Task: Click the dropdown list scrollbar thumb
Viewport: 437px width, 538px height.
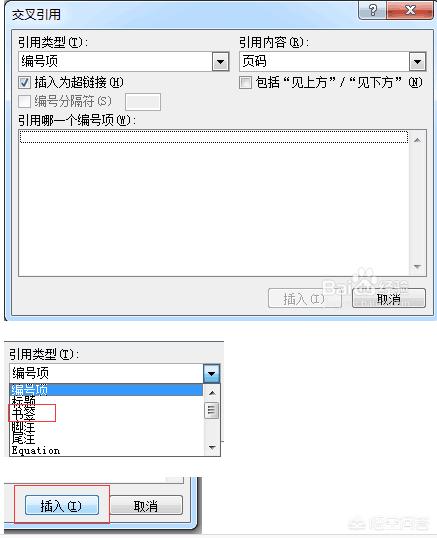Action: click(x=211, y=410)
